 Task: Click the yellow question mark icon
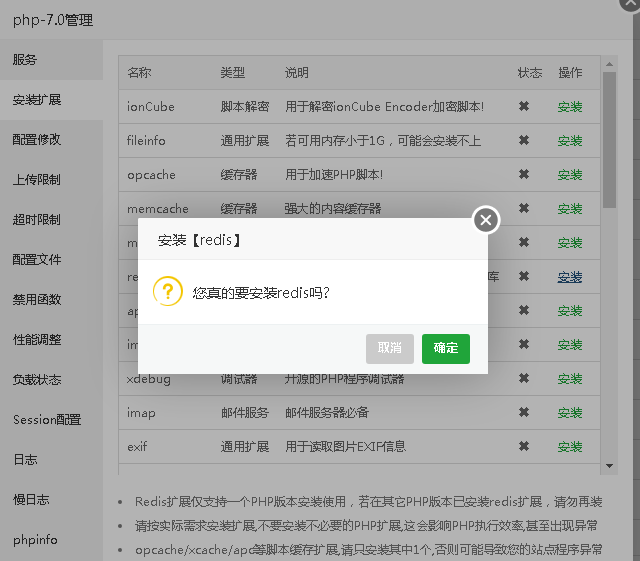(167, 292)
